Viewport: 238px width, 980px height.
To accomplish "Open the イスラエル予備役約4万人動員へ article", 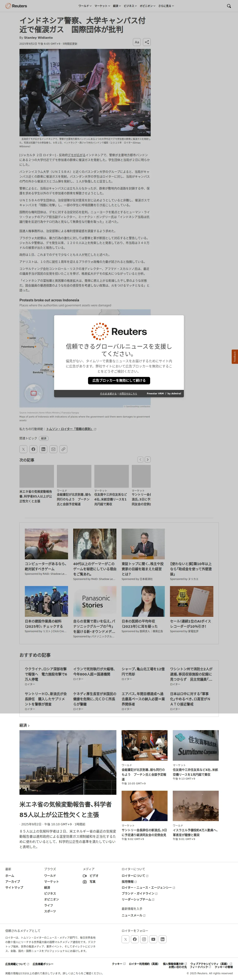I will pyautogui.click(x=195, y=832).
